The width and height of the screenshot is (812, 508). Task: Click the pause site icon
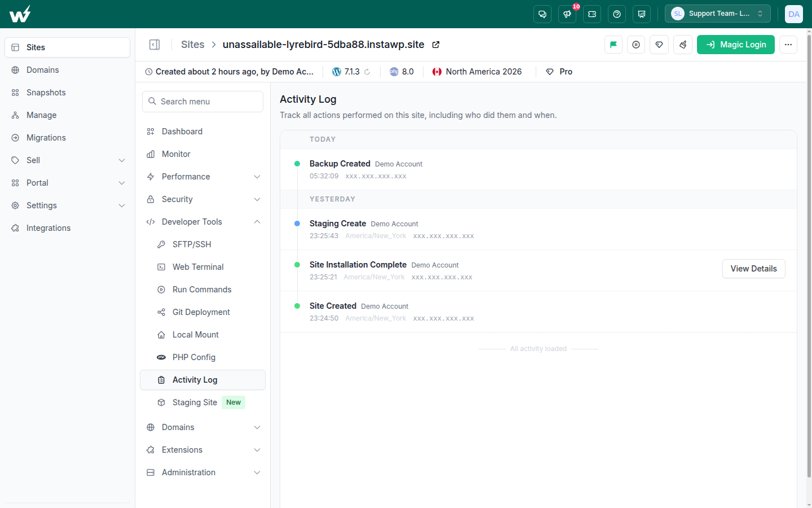[636, 45]
